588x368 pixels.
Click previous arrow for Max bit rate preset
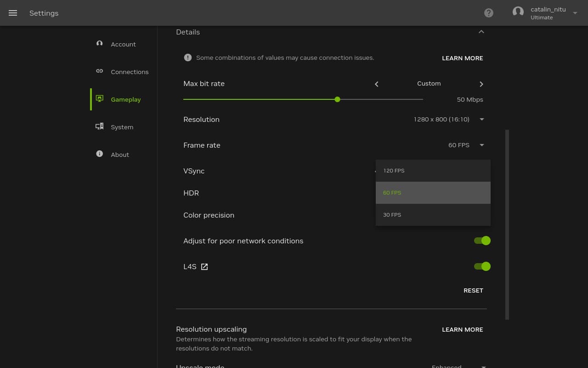377,84
